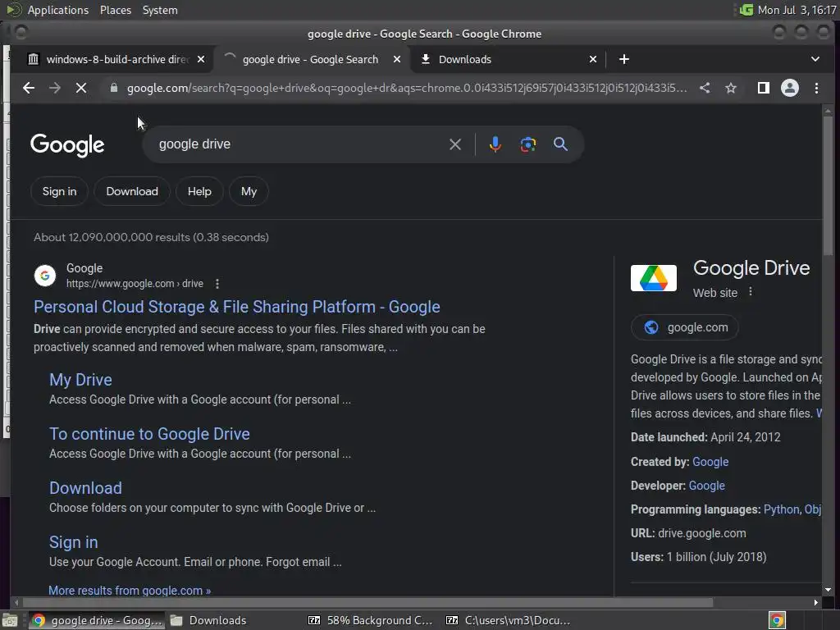Follow the Developer Google link
The image size is (840, 630).
coord(706,486)
